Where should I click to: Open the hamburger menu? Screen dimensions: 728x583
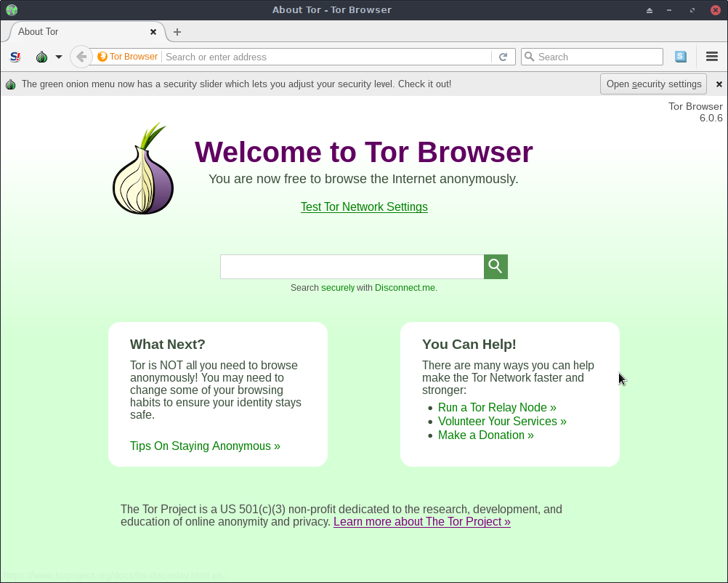(712, 57)
